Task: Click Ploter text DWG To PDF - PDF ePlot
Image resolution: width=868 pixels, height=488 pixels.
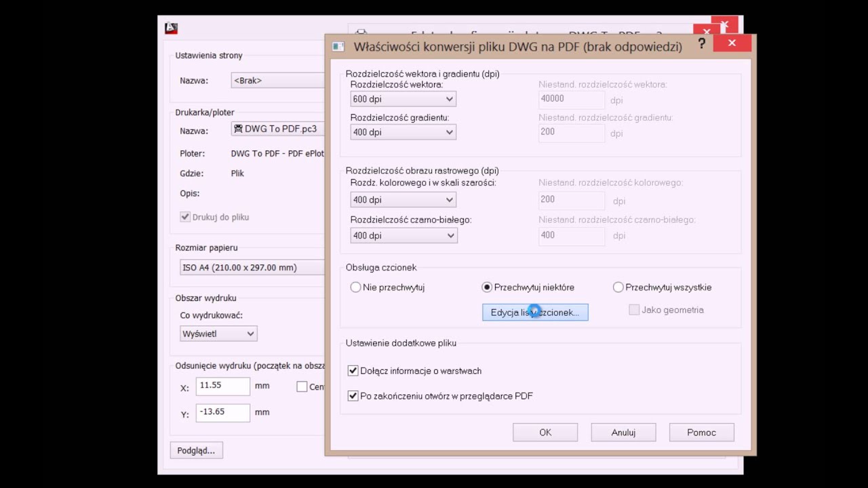Action: click(277, 154)
